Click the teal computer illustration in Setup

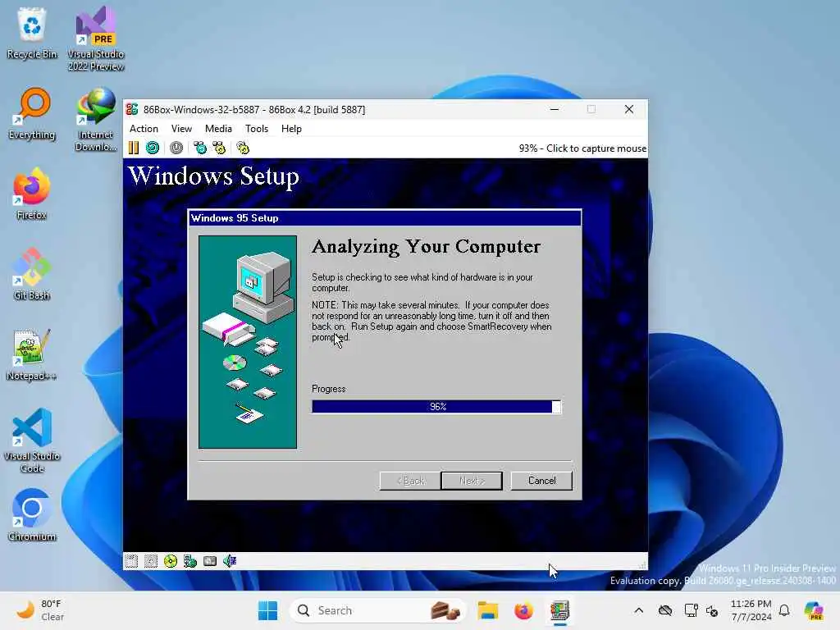[x=248, y=342]
